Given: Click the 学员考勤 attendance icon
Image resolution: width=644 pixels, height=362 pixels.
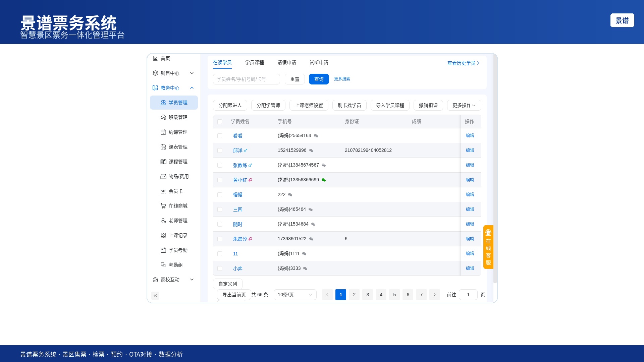Looking at the screenshot, I should (x=163, y=250).
